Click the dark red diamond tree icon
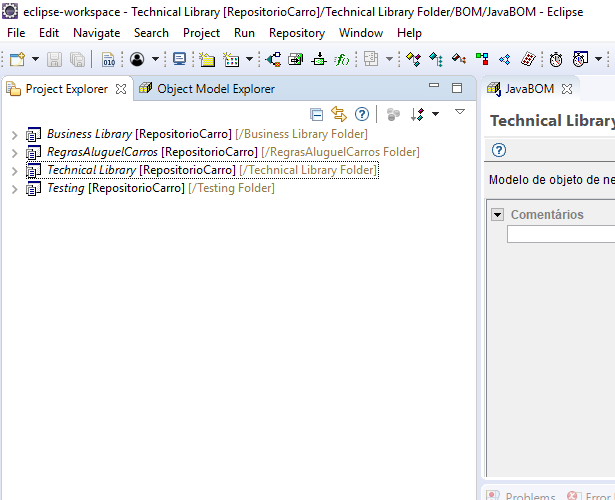Screen dimensions: 615x500 pos(459,60)
